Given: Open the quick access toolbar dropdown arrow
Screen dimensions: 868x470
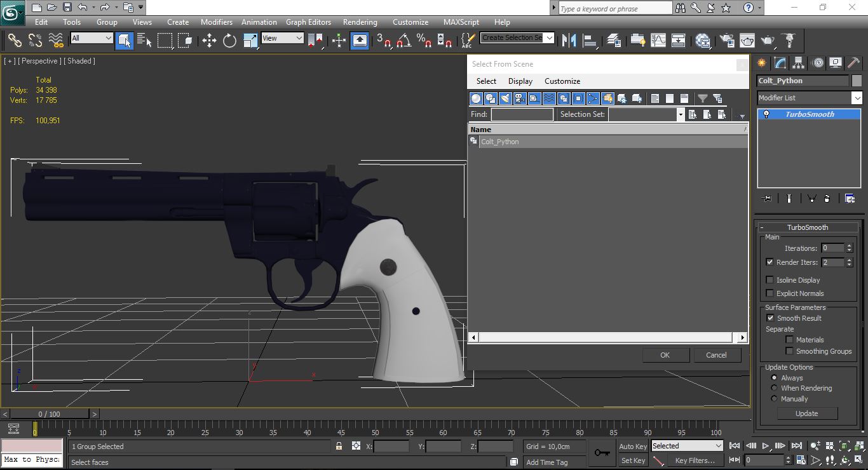Looking at the screenshot, I should (140, 8).
